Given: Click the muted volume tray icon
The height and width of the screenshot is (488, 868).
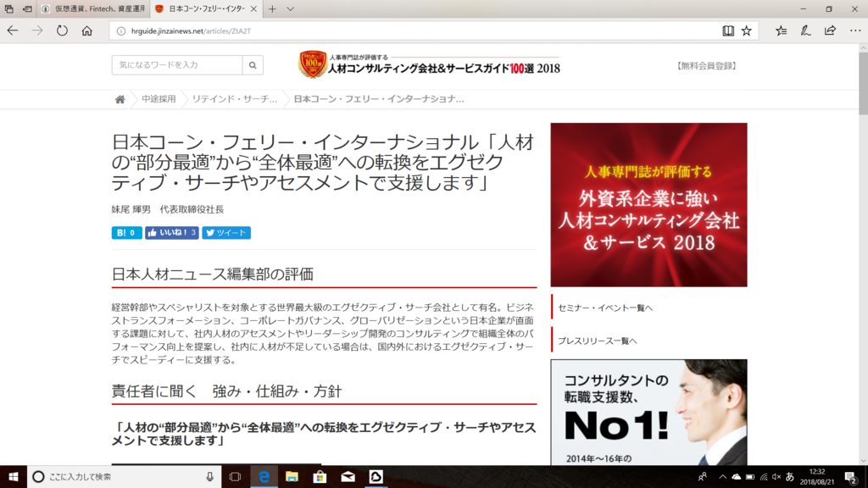Looking at the screenshot, I should (x=776, y=476).
